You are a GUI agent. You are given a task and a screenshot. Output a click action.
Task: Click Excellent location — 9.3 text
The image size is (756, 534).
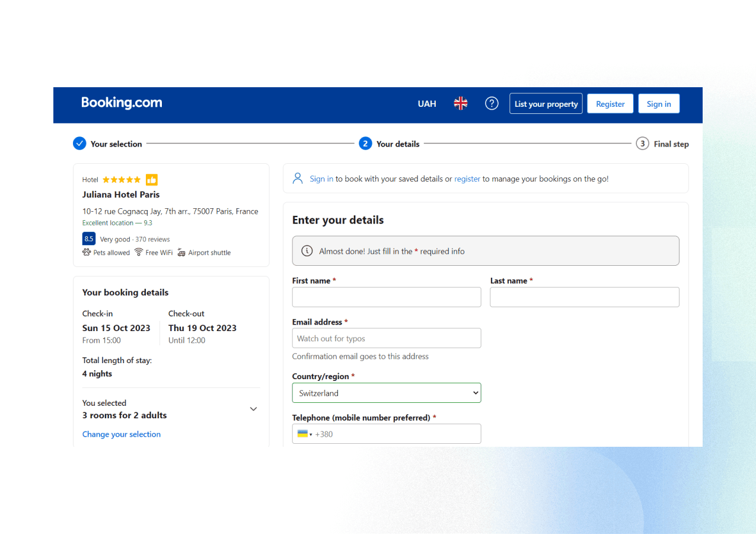(117, 223)
